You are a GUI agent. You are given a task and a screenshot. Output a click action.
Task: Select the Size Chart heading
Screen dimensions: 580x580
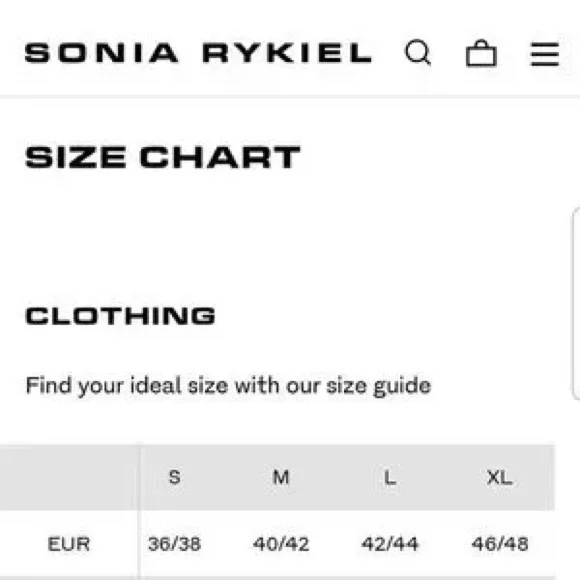tap(162, 157)
